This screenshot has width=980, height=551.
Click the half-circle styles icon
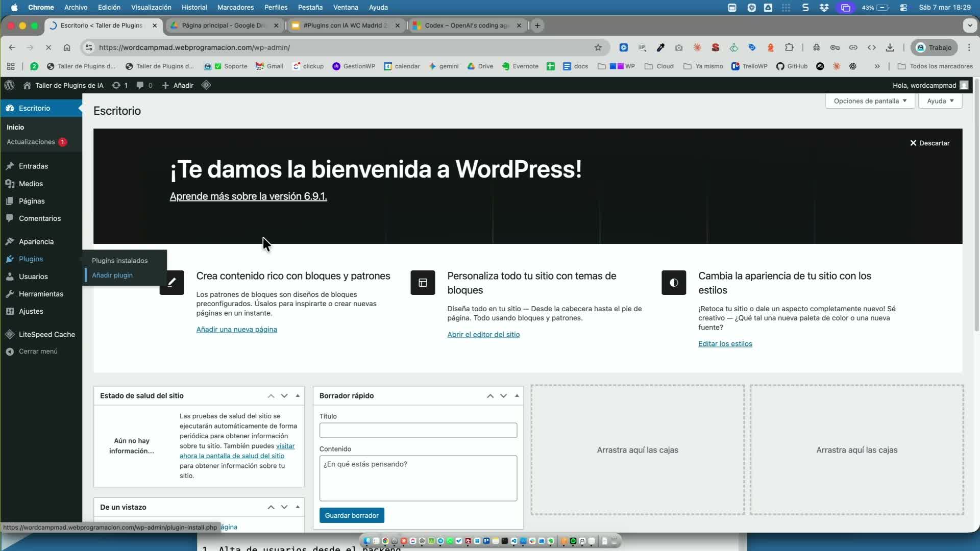click(674, 283)
